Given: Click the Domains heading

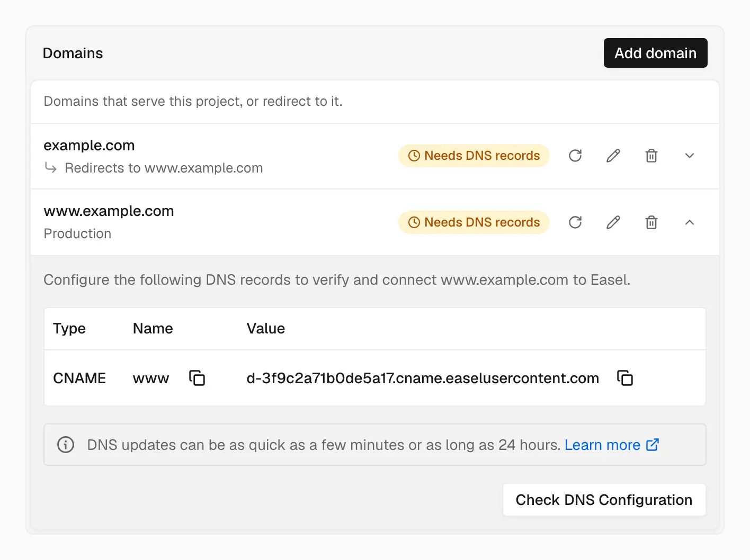Looking at the screenshot, I should coord(73,53).
